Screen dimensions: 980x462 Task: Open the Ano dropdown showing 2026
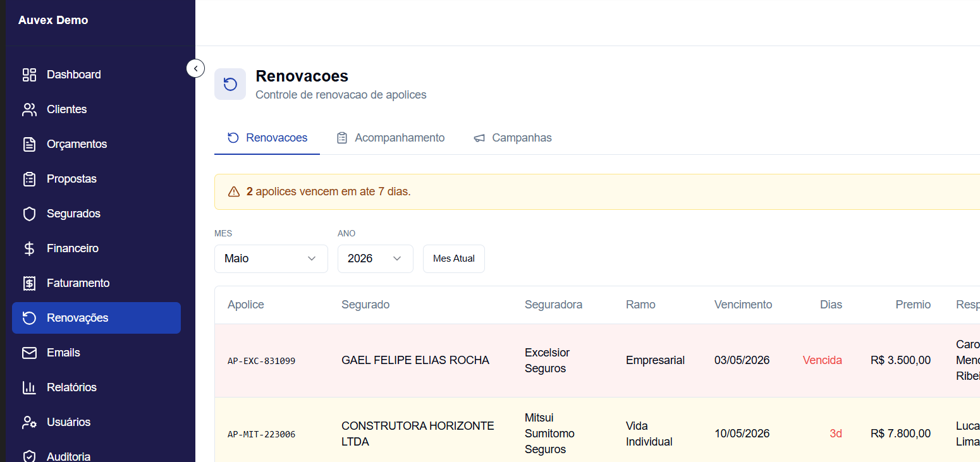375,258
